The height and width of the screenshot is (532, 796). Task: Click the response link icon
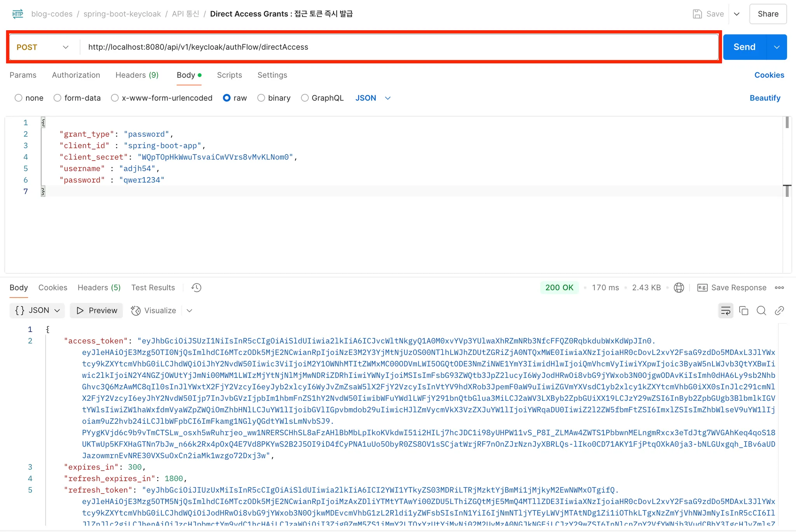pos(779,311)
